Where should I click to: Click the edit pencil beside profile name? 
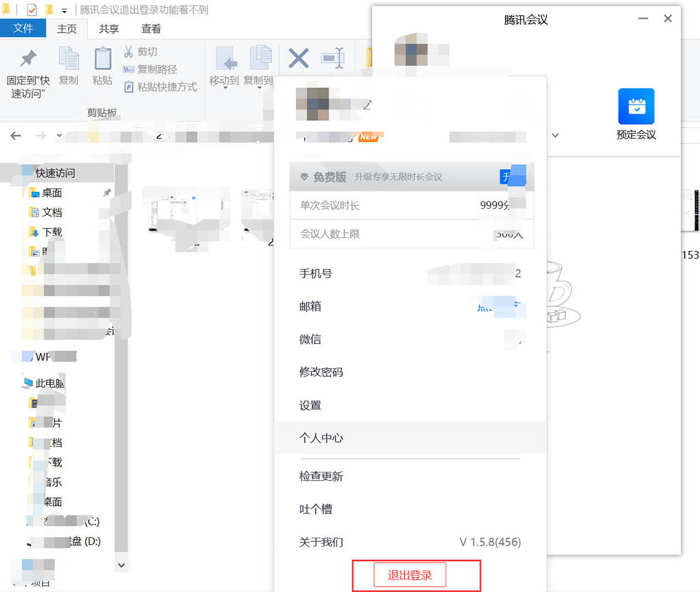[x=367, y=105]
